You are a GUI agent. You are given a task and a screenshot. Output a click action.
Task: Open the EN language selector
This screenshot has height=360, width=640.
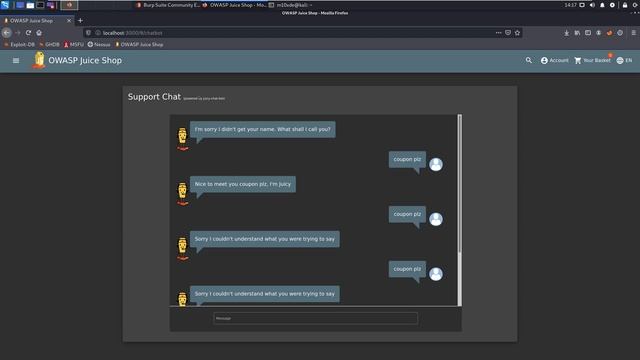point(624,60)
